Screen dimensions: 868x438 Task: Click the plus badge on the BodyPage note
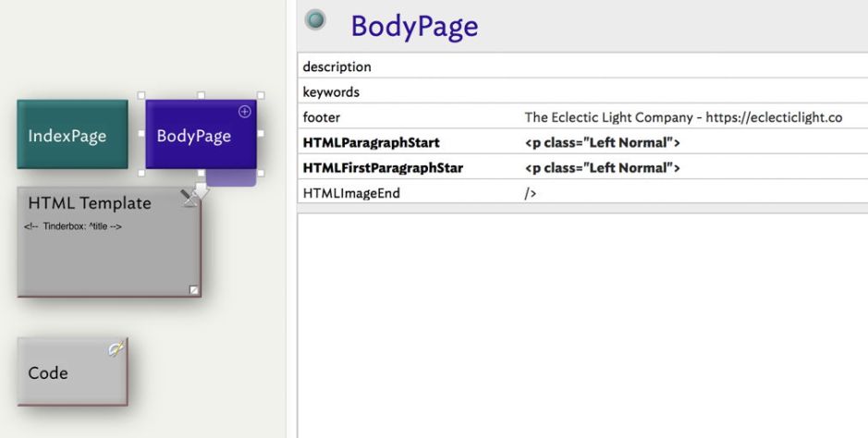pyautogui.click(x=244, y=112)
